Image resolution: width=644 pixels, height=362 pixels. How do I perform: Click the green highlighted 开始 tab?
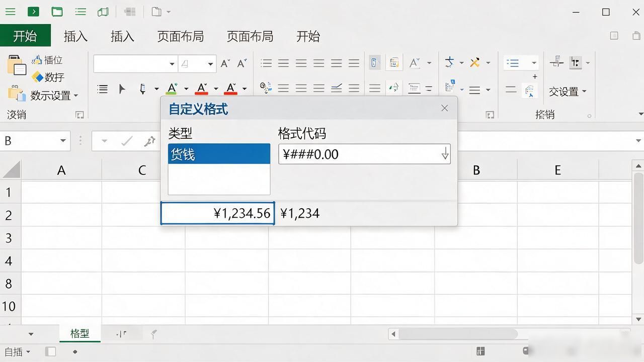(25, 36)
